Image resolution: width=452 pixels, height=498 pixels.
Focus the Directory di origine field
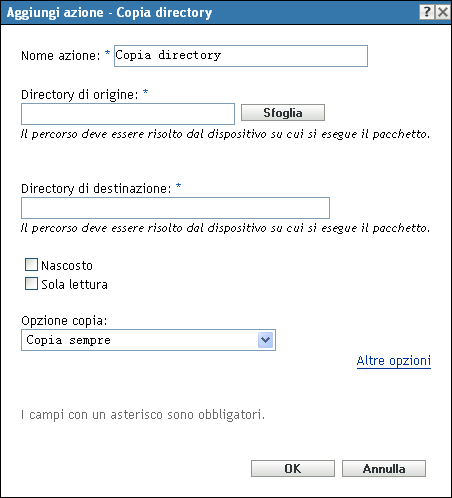[128, 114]
